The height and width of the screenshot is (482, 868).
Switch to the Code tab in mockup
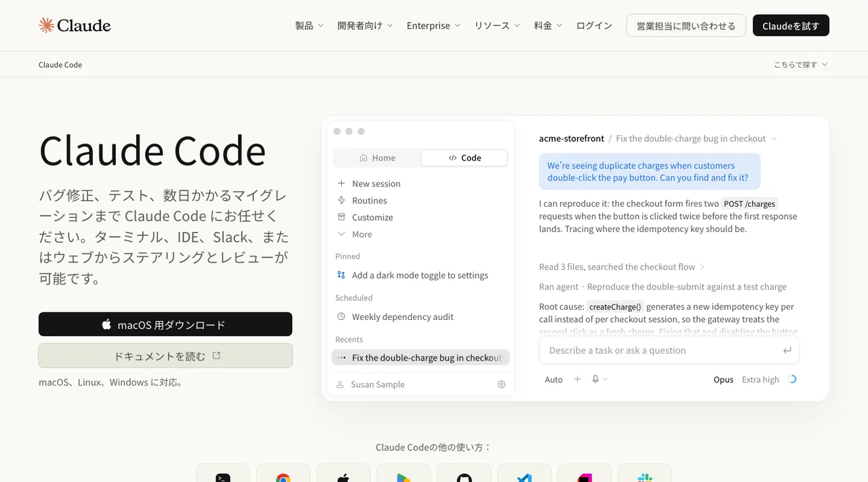tap(465, 158)
